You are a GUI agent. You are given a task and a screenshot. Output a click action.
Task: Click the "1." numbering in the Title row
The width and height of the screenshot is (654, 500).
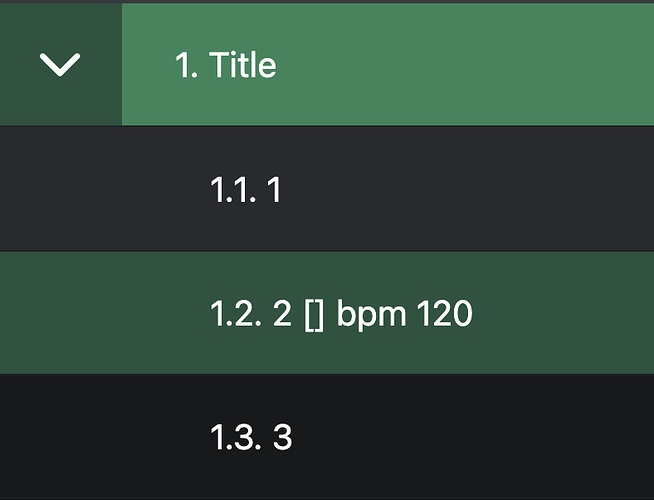click(186, 65)
